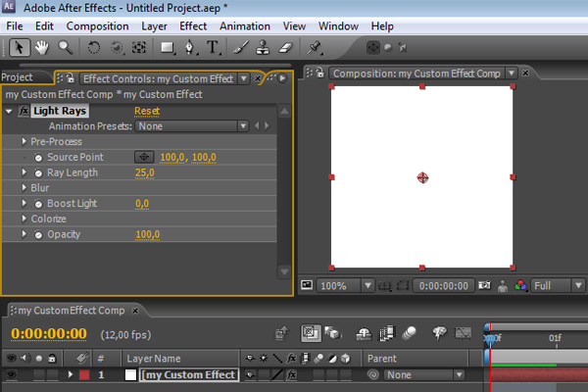Image resolution: width=588 pixels, height=392 pixels.
Task: Expand layer 1 twirl-down arrow
Action: (71, 374)
